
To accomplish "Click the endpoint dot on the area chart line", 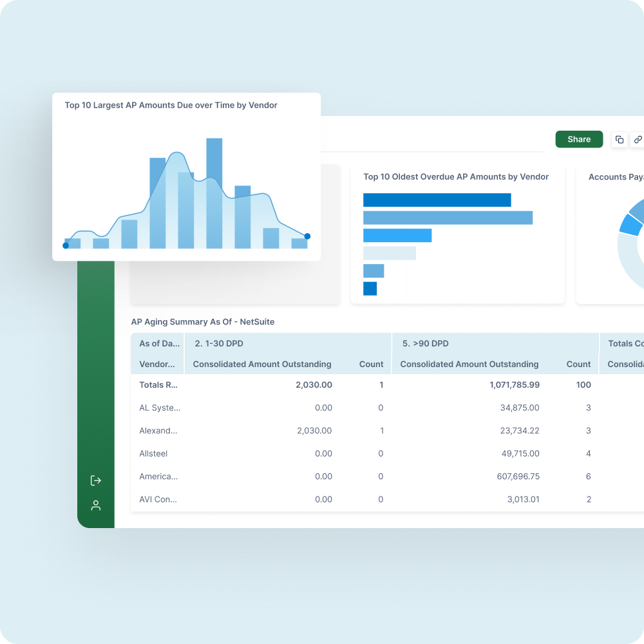I will point(307,236).
